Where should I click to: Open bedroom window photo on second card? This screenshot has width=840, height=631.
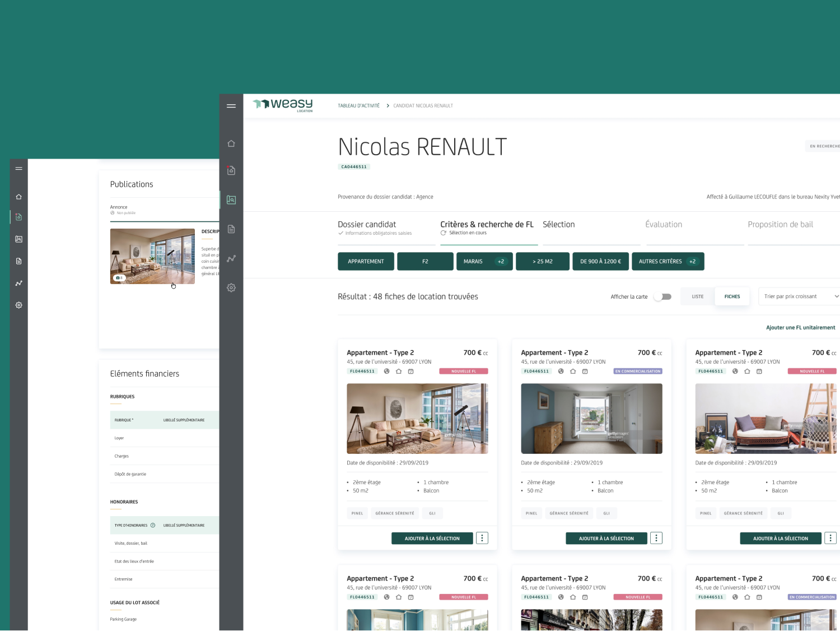click(591, 419)
